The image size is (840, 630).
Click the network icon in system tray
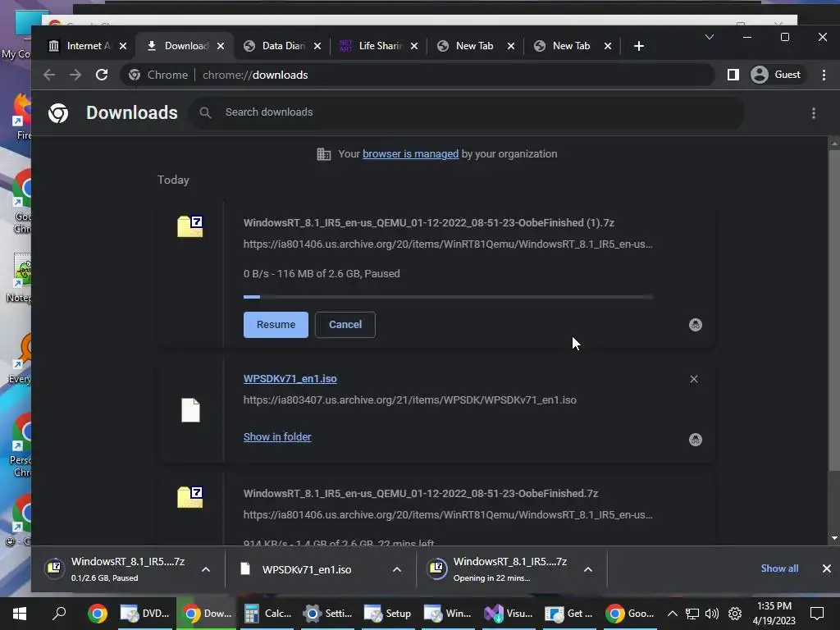(x=692, y=614)
